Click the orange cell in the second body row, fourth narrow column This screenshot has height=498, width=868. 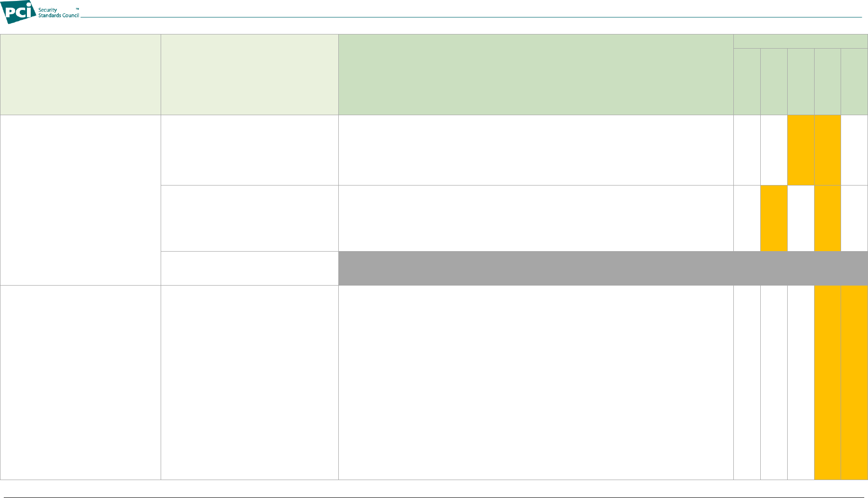[x=827, y=218]
